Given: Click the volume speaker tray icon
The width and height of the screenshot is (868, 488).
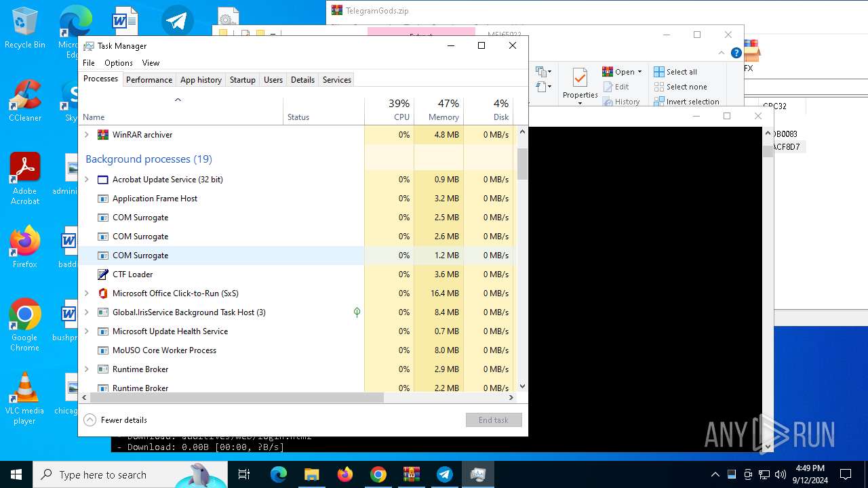Looking at the screenshot, I should pyautogui.click(x=780, y=474).
